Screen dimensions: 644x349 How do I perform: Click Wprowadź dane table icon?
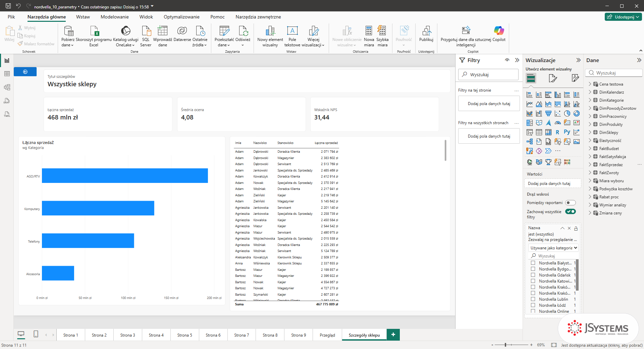(162, 36)
